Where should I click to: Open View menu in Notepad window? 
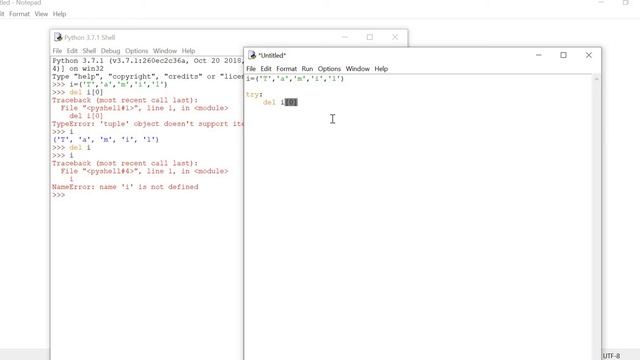tap(41, 14)
